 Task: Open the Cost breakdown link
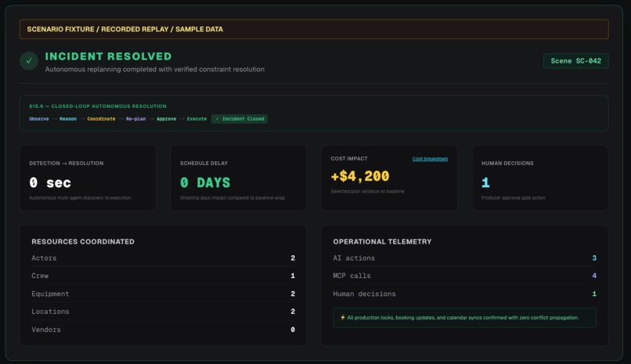[430, 159]
